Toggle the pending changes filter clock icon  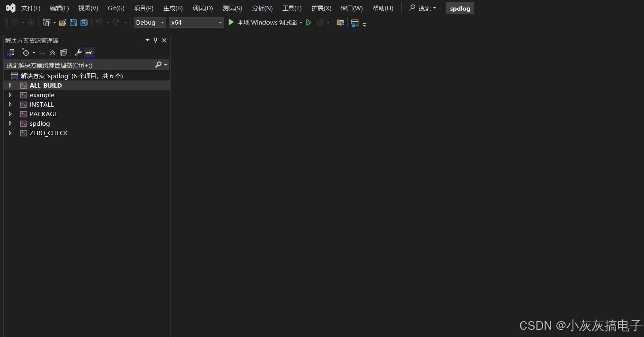26,53
